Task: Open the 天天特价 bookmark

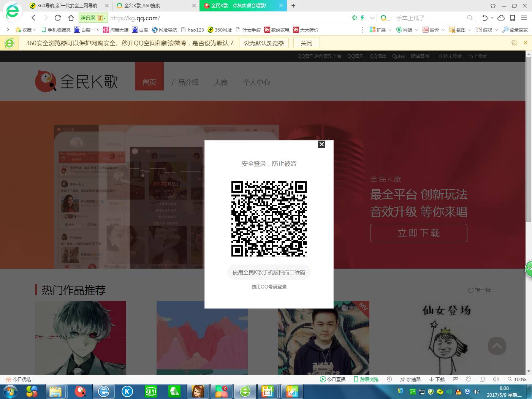Action: [306, 30]
